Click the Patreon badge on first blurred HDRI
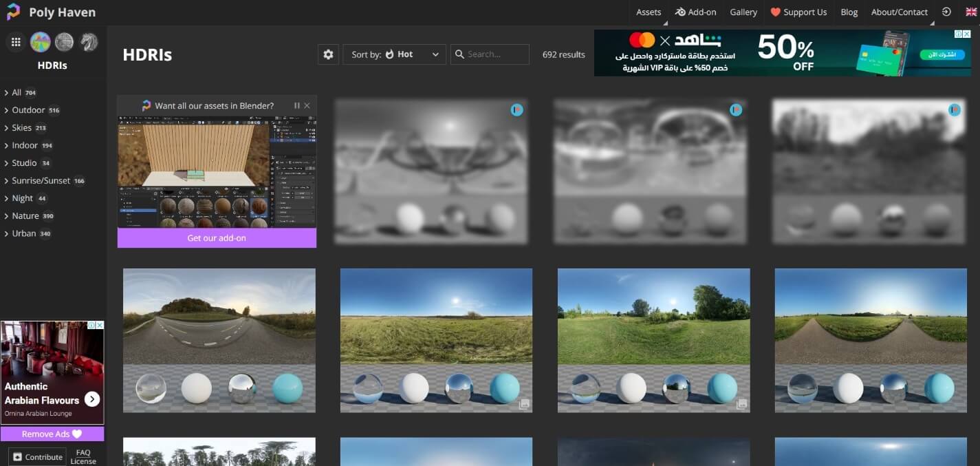This screenshot has height=466, width=980. [516, 109]
